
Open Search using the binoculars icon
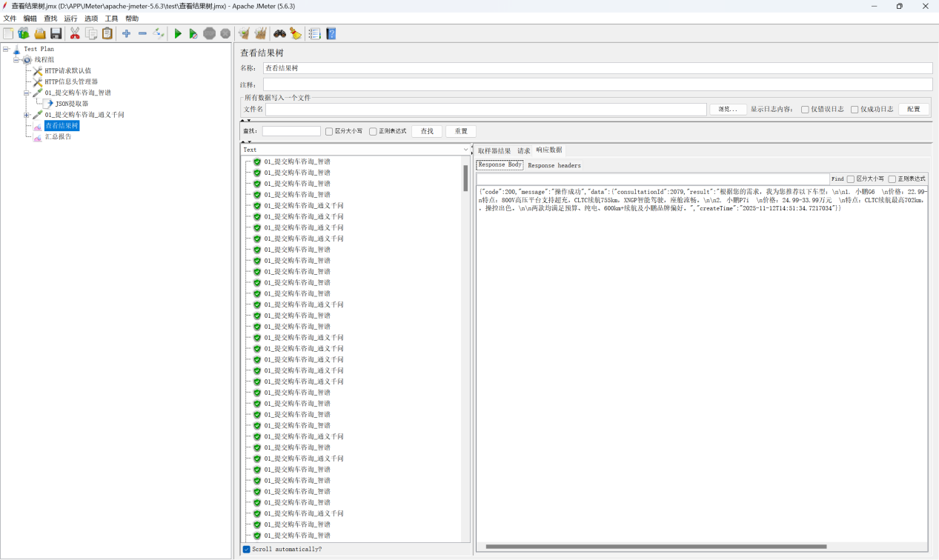click(279, 33)
